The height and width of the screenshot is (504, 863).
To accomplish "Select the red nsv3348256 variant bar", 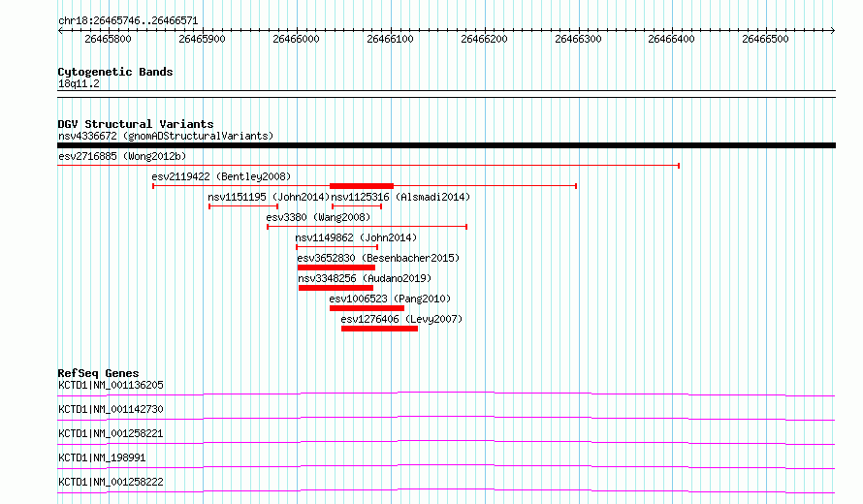I will coord(336,288).
